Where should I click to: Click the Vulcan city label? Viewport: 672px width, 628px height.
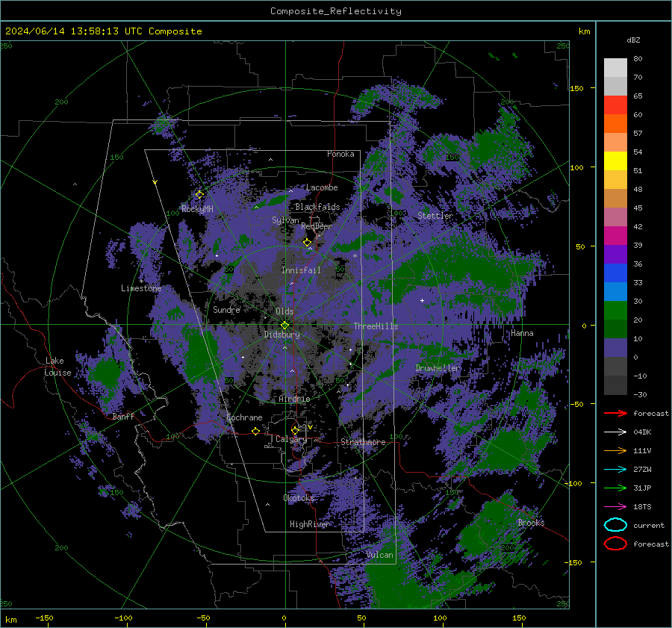pos(380,555)
